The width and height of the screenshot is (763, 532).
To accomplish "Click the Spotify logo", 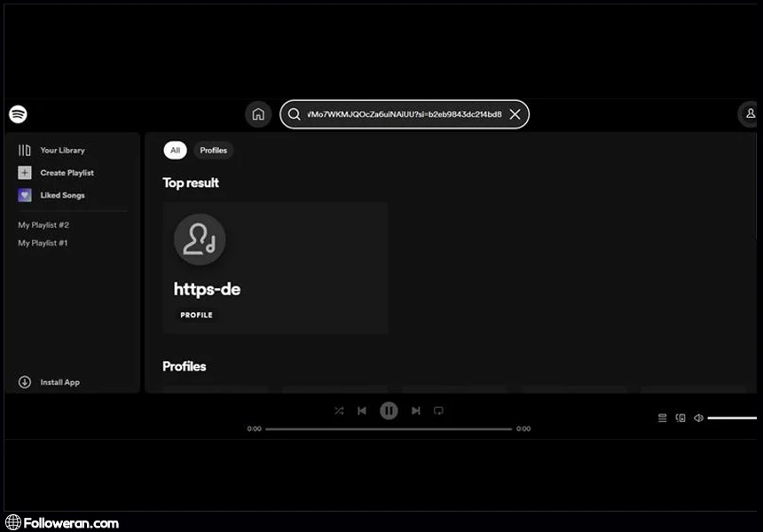I will (18, 114).
